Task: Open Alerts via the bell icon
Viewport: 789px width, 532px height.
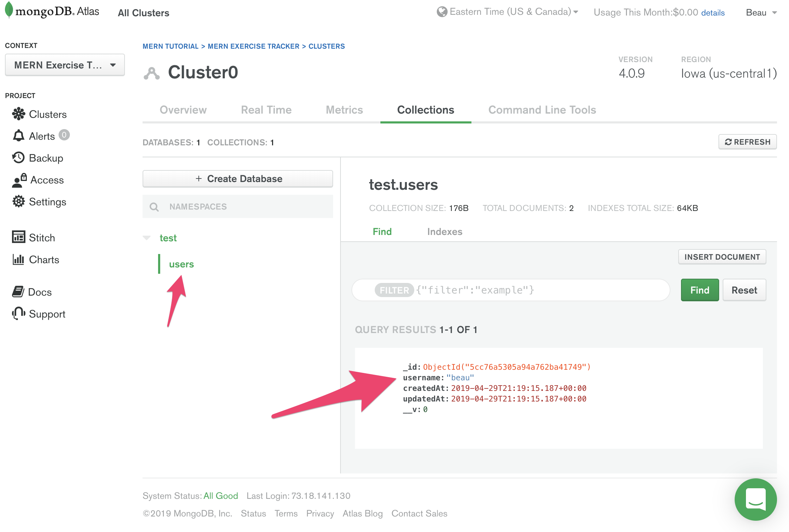Action: click(18, 136)
